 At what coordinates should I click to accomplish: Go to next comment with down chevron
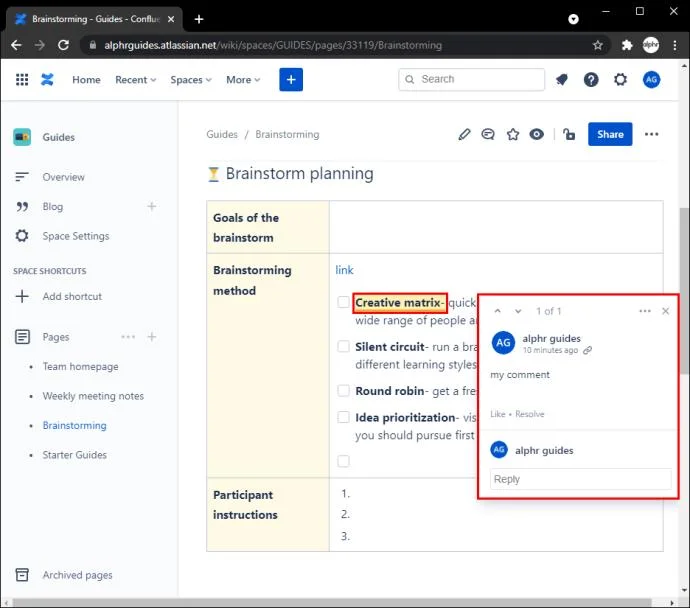coord(518,311)
